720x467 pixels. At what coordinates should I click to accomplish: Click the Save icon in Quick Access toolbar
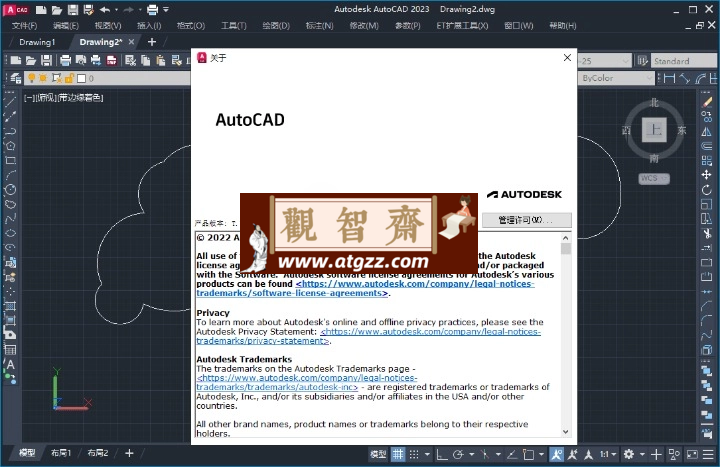73,9
